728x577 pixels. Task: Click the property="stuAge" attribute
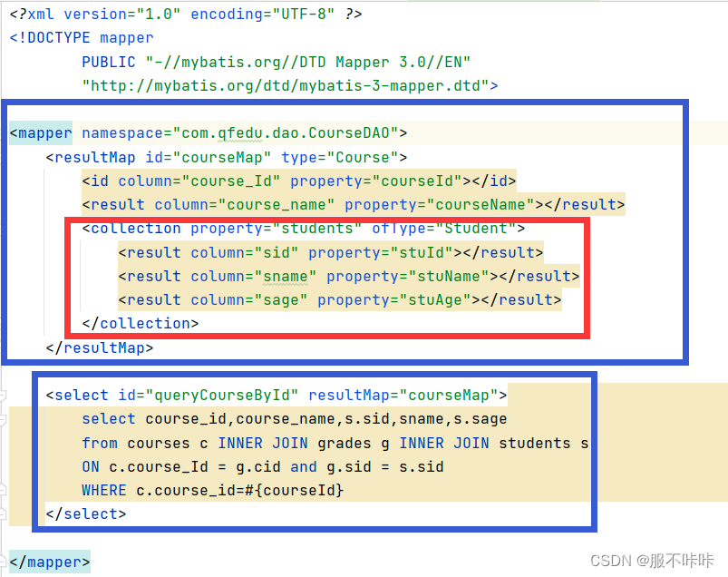tap(394, 300)
